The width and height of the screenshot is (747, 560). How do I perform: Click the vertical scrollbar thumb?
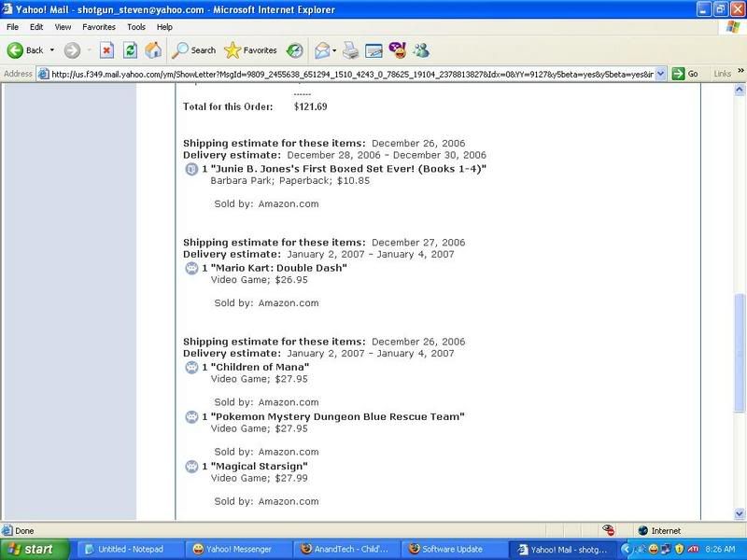tap(740, 354)
